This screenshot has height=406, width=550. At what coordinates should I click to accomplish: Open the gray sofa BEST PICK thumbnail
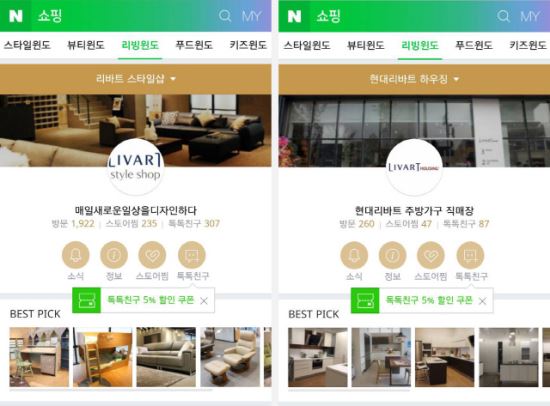[166, 357]
